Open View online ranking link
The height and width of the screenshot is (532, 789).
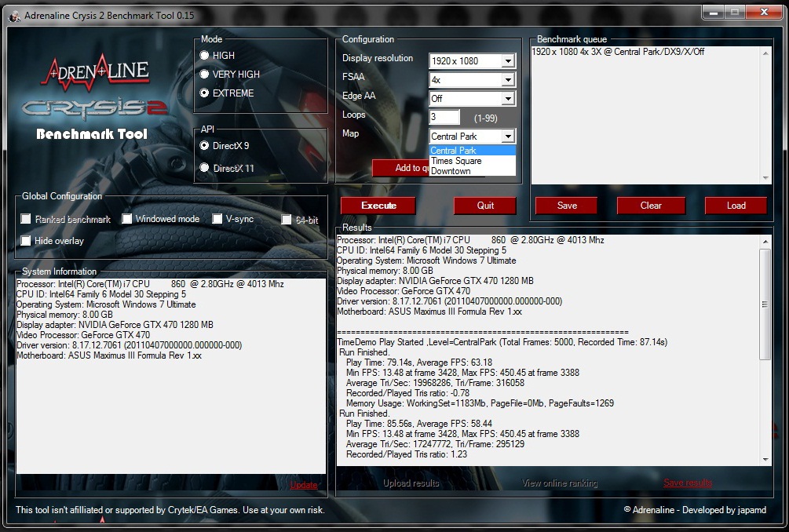click(560, 483)
